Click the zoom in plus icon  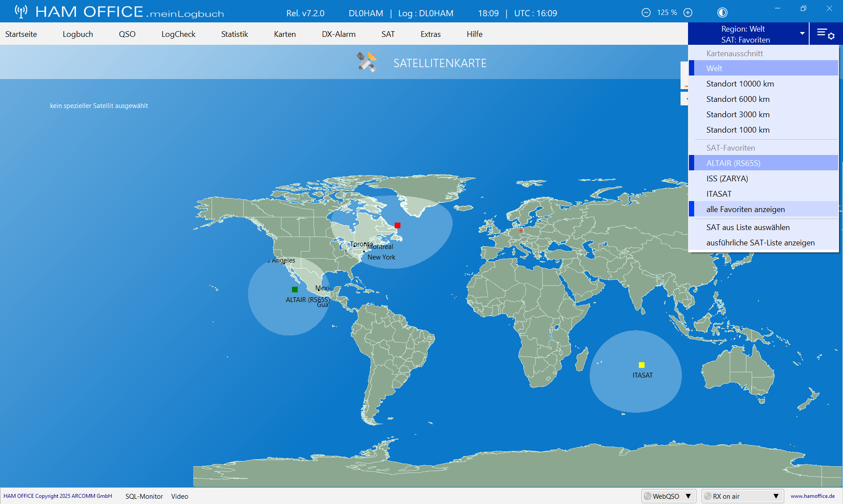[688, 13]
